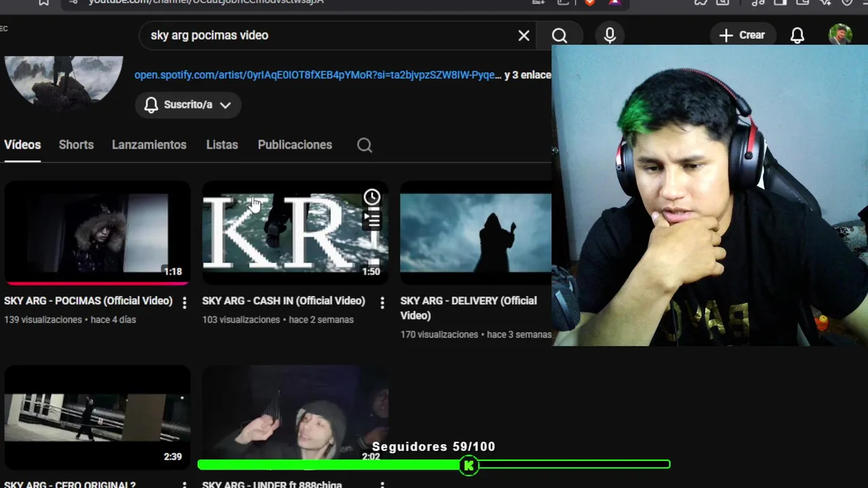Switch to the Publicaciones tab

click(295, 145)
